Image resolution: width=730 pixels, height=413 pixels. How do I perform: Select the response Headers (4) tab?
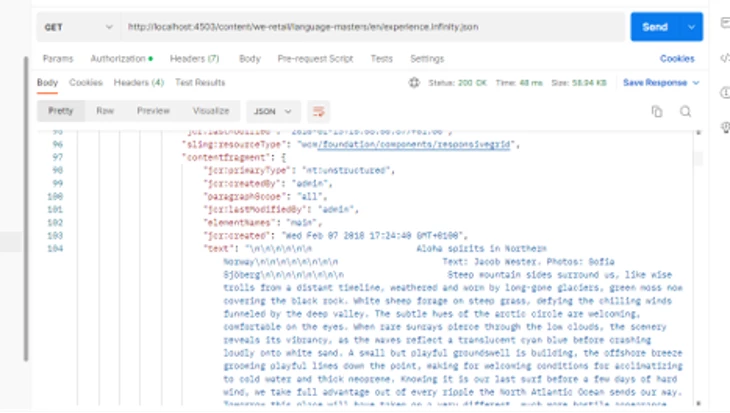[x=139, y=83]
